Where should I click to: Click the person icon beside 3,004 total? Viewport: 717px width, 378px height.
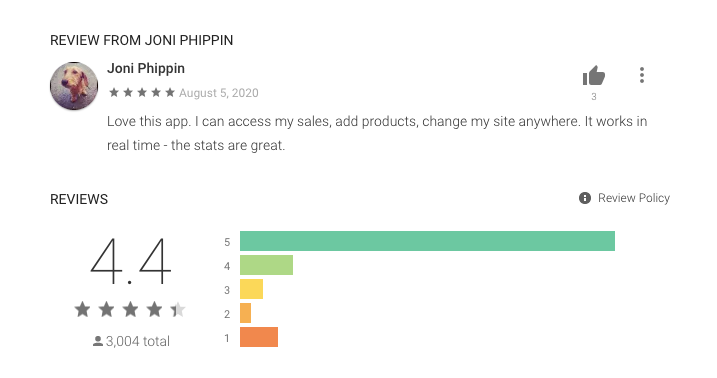click(97, 341)
